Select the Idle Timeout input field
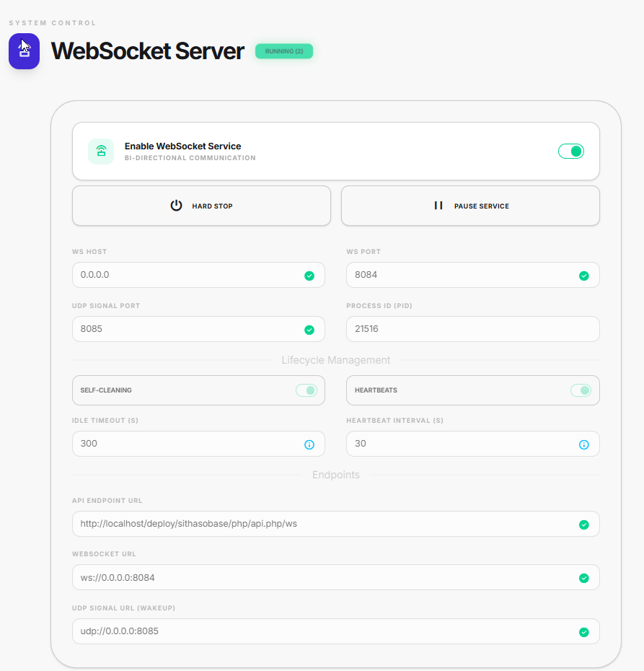This screenshot has width=644, height=671. [x=184, y=444]
